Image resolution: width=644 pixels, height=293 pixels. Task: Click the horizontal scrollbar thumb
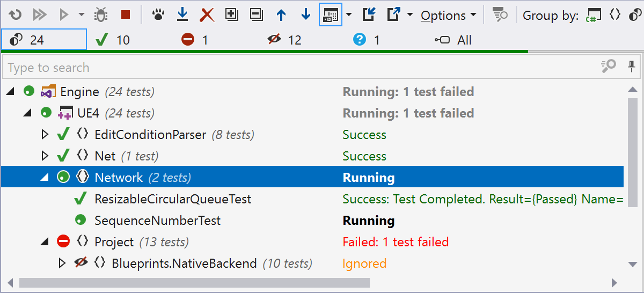pos(193,282)
